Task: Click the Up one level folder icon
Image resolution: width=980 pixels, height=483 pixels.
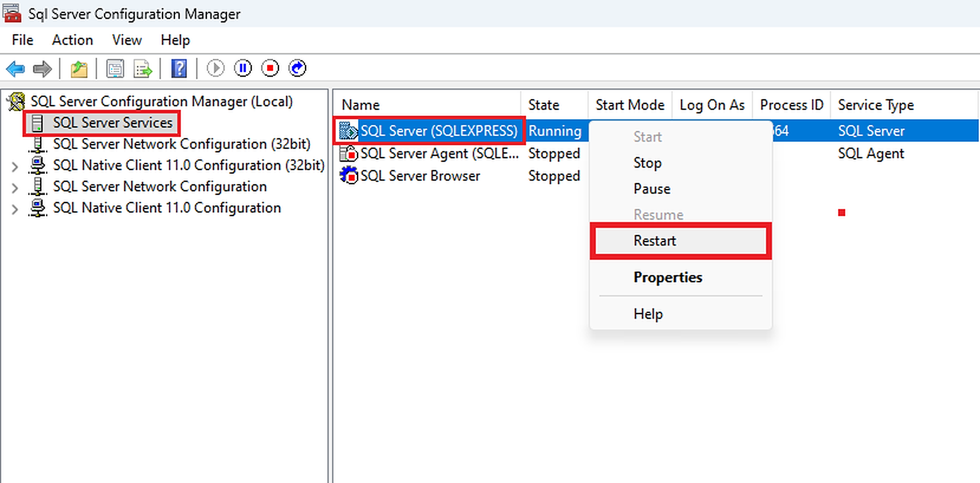Action: pos(79,68)
